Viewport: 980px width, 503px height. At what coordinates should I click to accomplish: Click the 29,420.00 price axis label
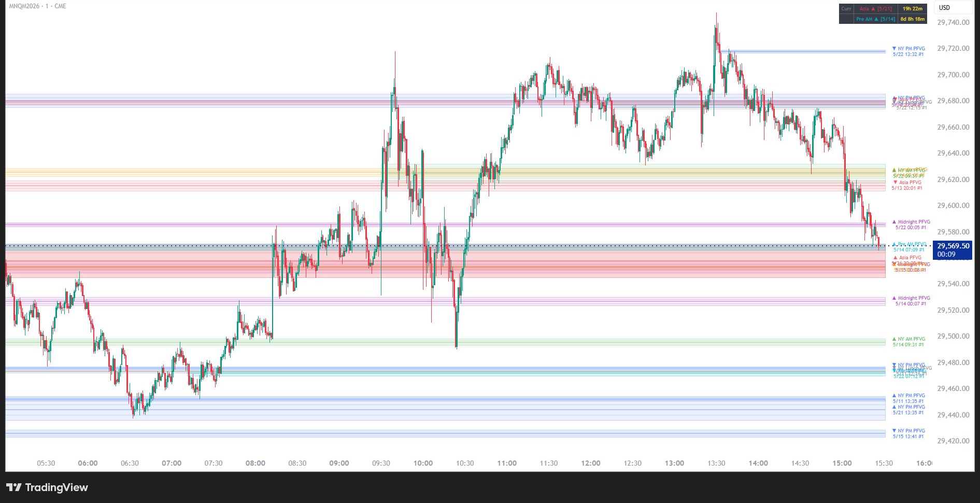click(x=953, y=441)
